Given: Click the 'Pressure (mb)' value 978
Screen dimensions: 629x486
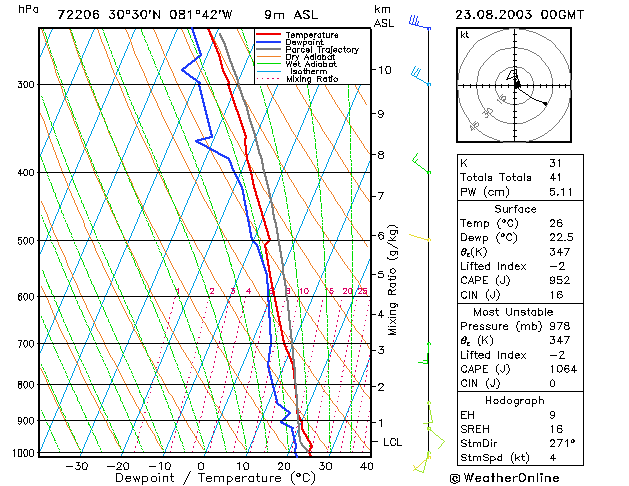Looking at the screenshot, I should [560, 326].
